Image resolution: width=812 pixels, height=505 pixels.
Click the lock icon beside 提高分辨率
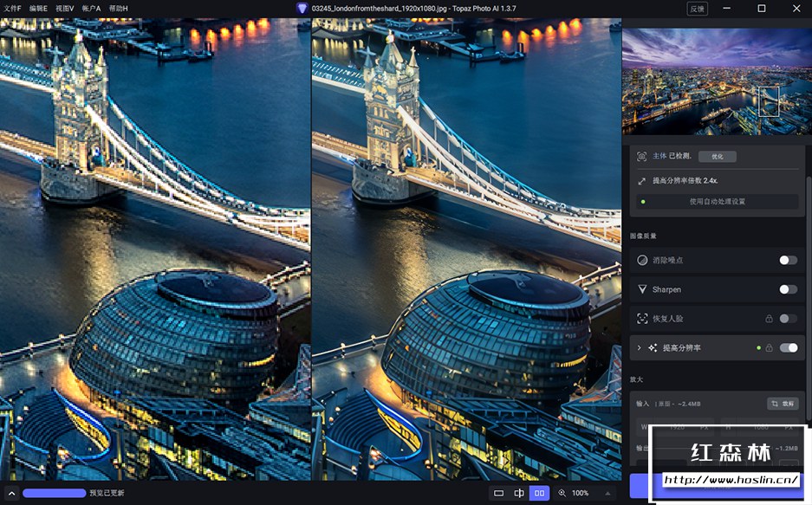[x=769, y=347]
